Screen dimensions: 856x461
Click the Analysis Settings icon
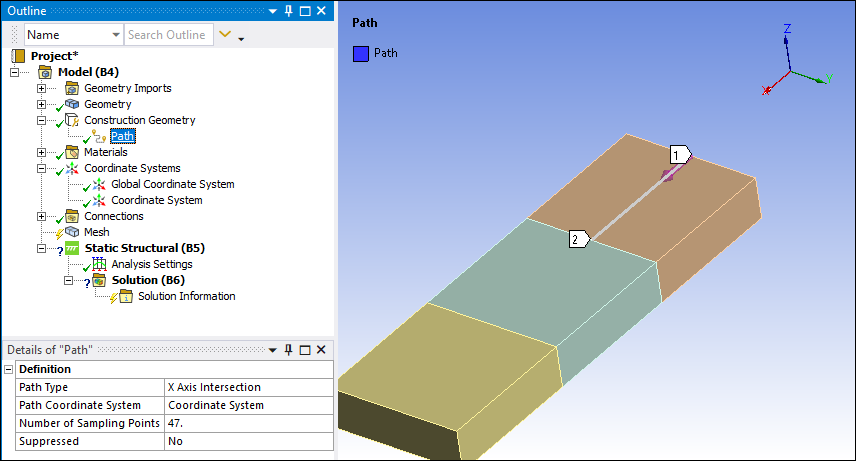click(x=99, y=264)
